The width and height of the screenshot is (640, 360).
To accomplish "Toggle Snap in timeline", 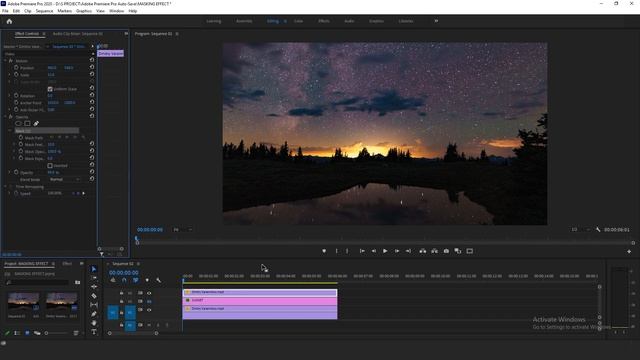I will 124,280.
